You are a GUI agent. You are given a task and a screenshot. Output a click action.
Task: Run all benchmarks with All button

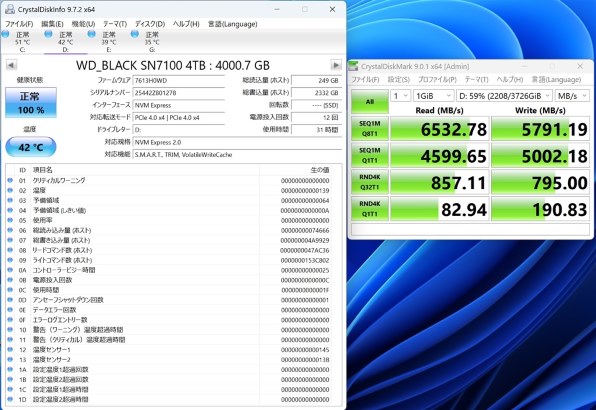369,101
